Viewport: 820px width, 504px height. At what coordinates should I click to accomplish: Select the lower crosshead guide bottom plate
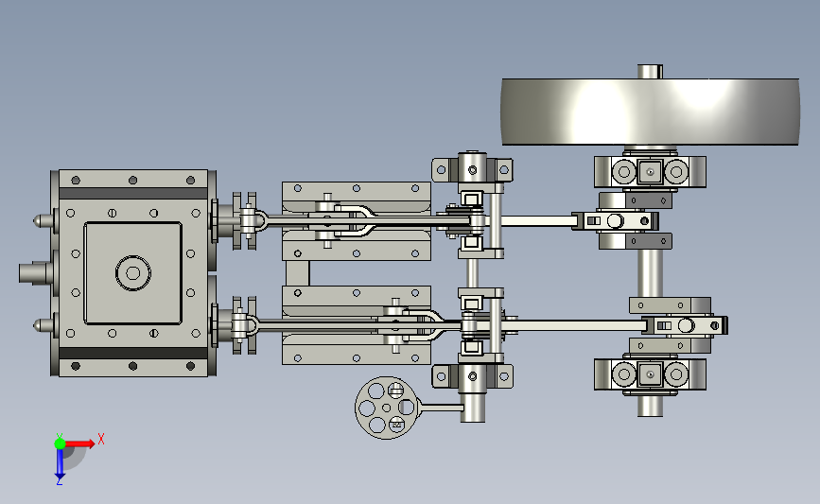pyautogui.click(x=357, y=355)
